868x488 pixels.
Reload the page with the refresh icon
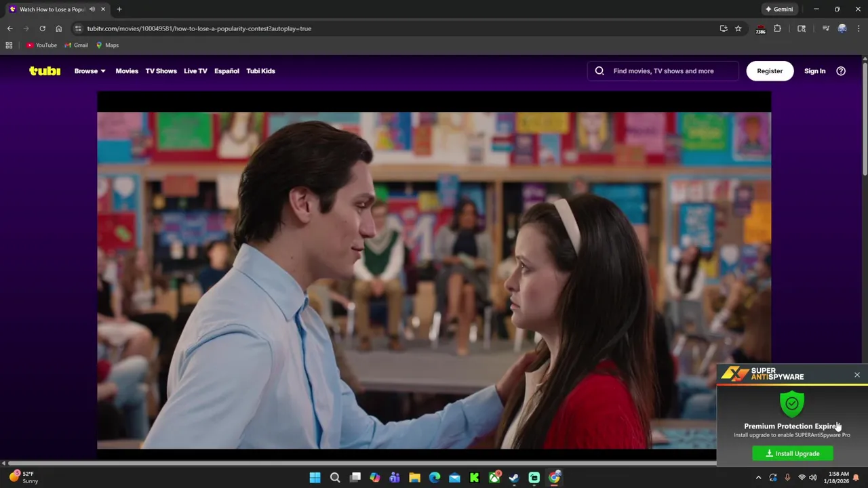[x=42, y=28]
